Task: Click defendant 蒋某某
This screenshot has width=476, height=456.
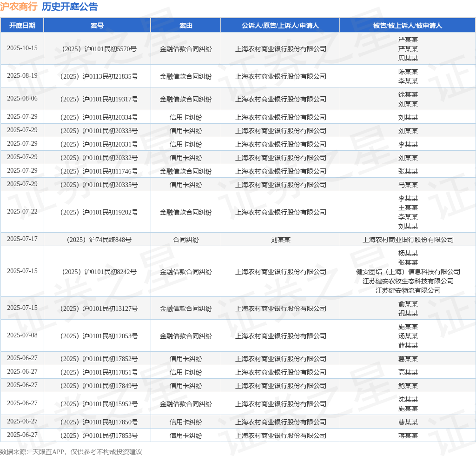Action: coord(408,436)
